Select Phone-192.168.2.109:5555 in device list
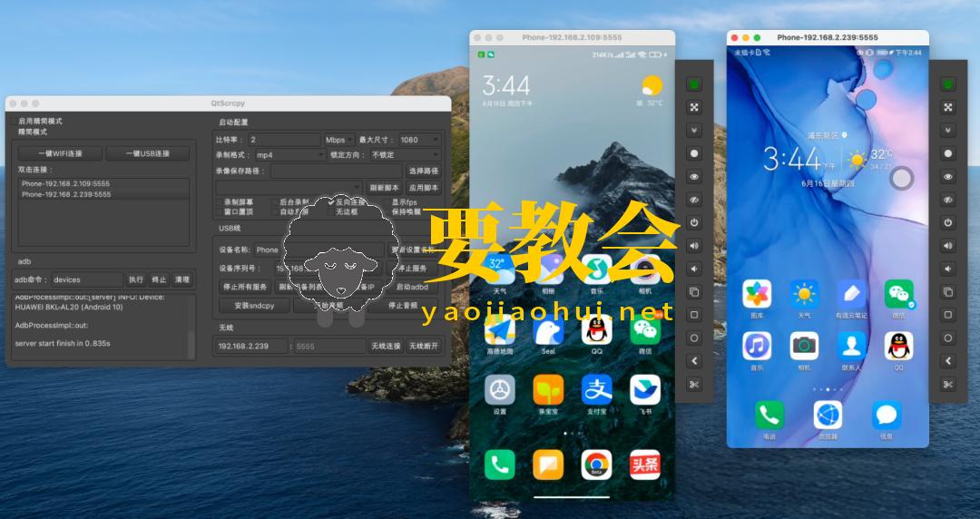 (103, 184)
